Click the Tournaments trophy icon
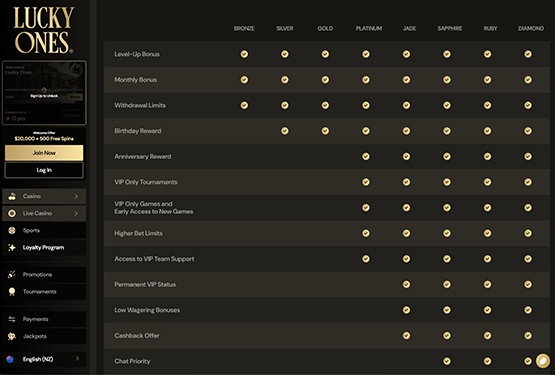 click(12, 292)
